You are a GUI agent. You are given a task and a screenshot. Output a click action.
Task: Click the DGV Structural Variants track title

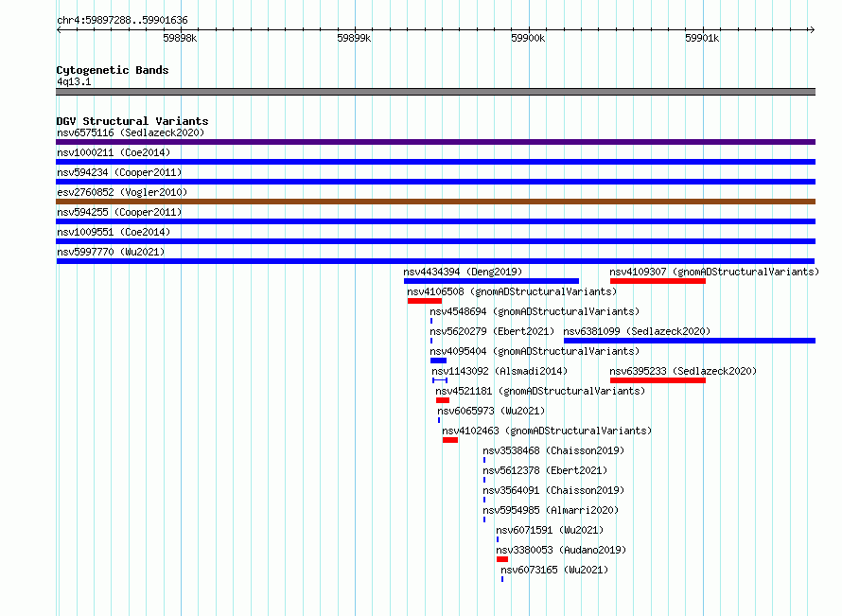132,121
